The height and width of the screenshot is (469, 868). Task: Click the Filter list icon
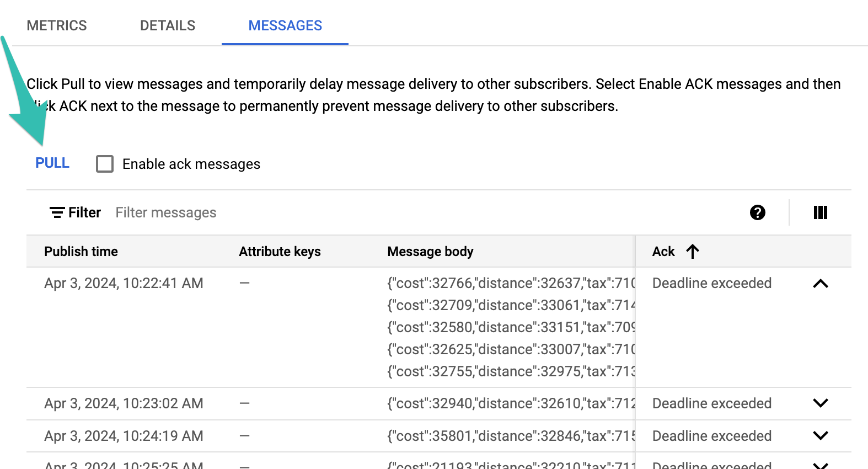click(x=57, y=212)
